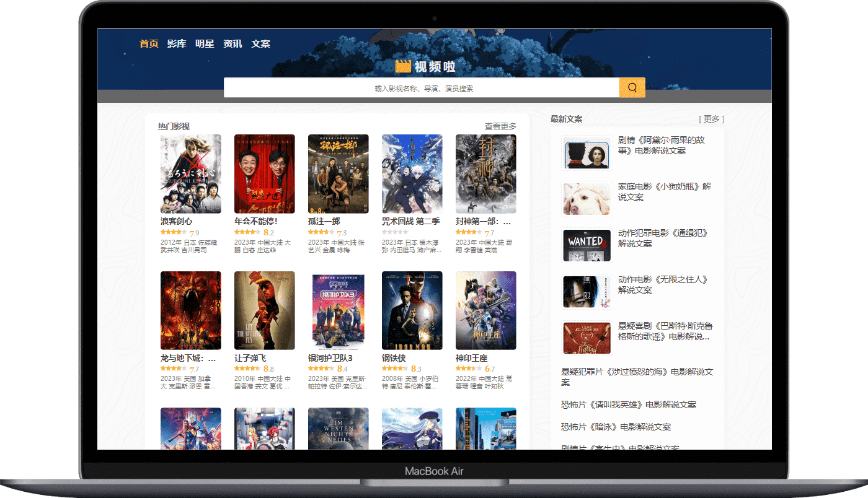
Task: Open the Im Westen Nichts Neues poster
Action: (x=339, y=428)
